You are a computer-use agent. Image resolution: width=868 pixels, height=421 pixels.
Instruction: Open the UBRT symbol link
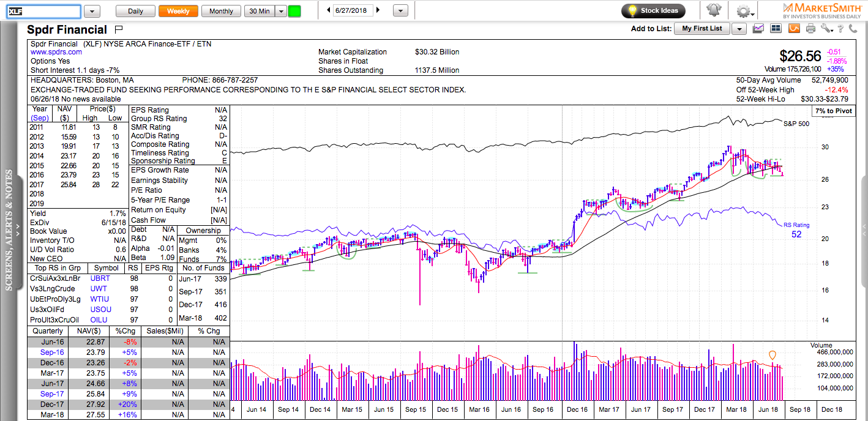click(x=100, y=278)
